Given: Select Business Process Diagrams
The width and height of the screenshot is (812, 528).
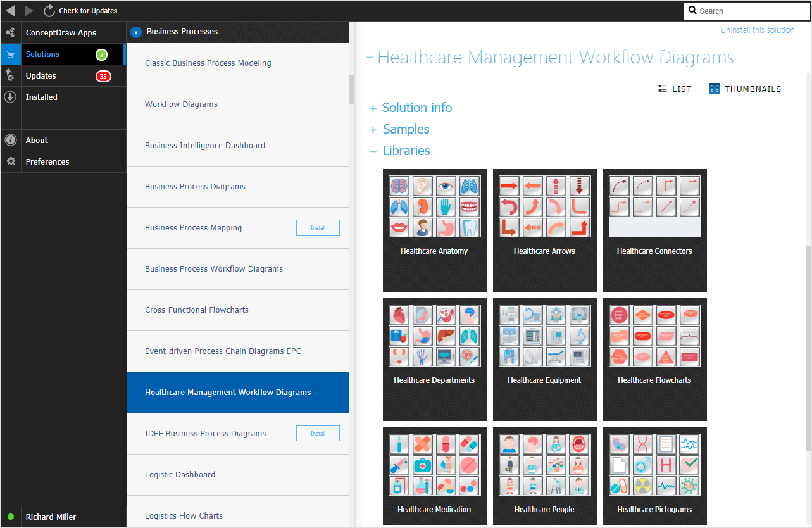Looking at the screenshot, I should tap(238, 187).
